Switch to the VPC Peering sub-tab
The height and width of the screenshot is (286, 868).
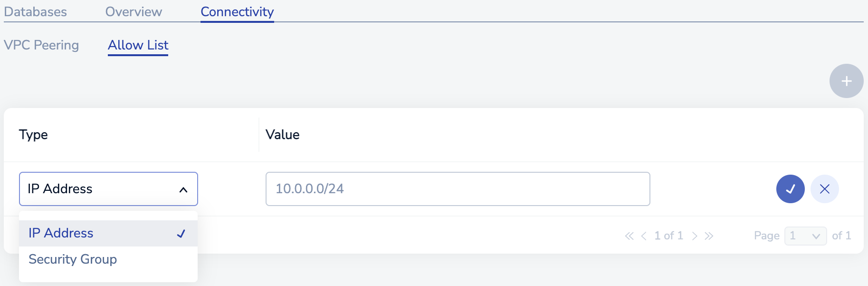[x=41, y=45]
